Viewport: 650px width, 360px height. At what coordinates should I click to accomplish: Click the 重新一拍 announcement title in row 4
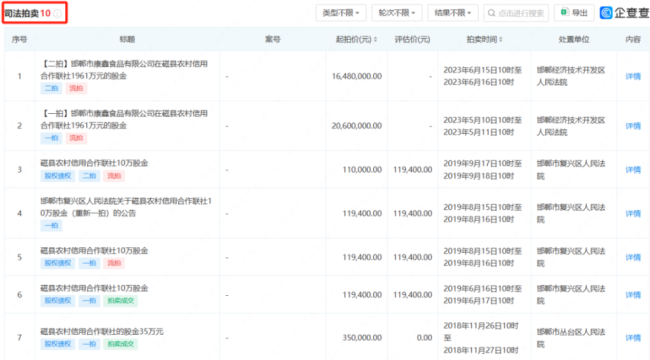pyautogui.click(x=126, y=207)
